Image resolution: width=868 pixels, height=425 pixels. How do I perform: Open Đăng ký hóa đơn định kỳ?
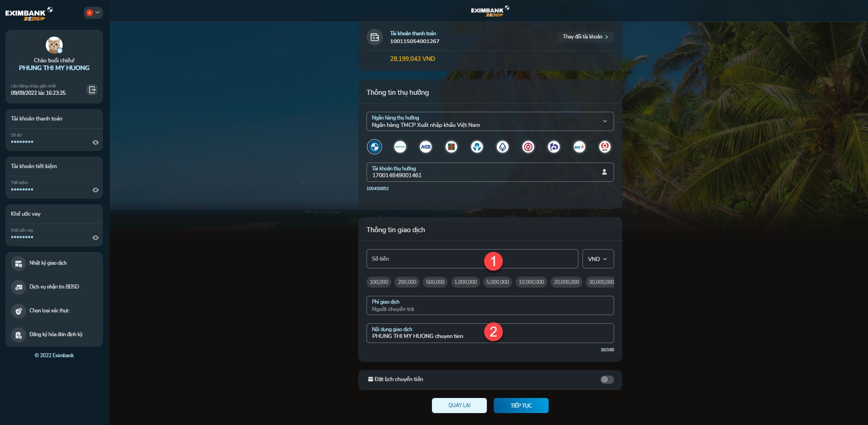[56, 335]
